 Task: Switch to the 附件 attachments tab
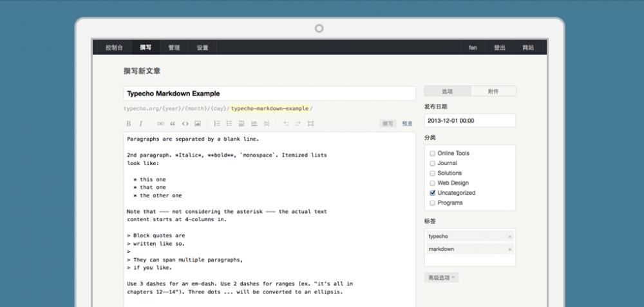[x=493, y=92]
